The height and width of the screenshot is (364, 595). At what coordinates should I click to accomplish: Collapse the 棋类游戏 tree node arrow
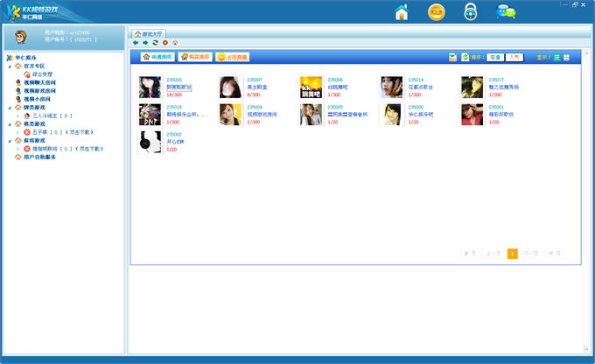coord(10,124)
